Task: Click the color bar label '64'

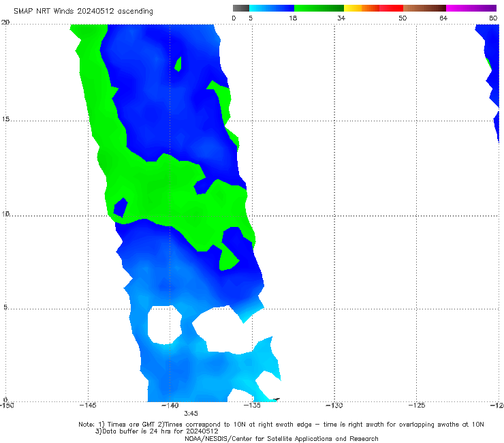Action: point(443,18)
